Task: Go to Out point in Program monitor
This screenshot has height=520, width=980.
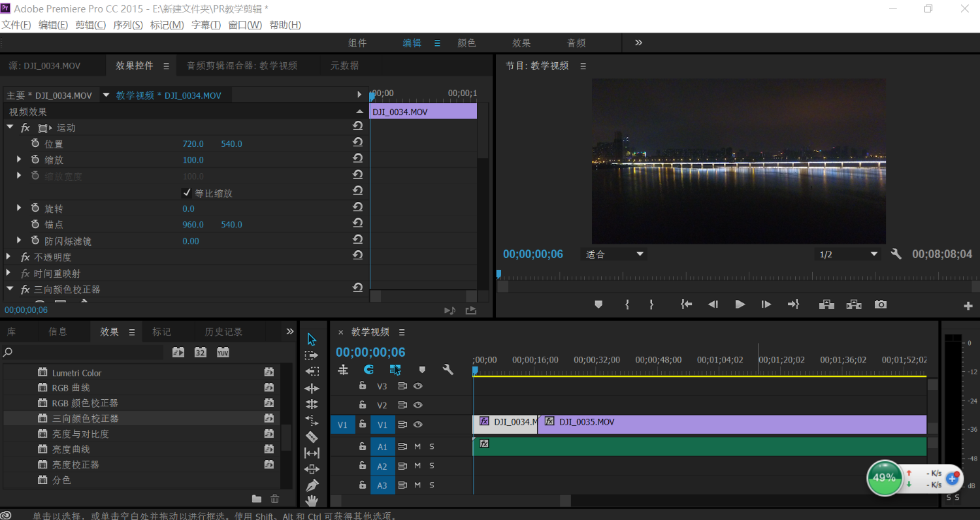Action: [793, 304]
